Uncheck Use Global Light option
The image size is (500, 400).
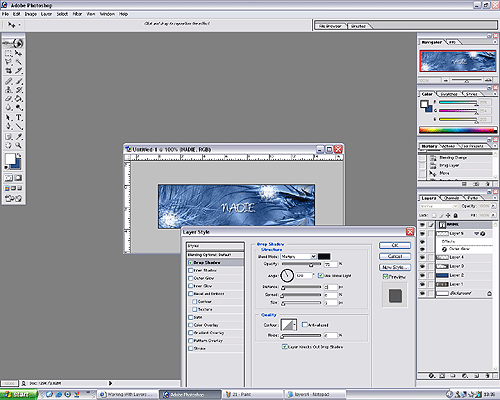[x=321, y=275]
